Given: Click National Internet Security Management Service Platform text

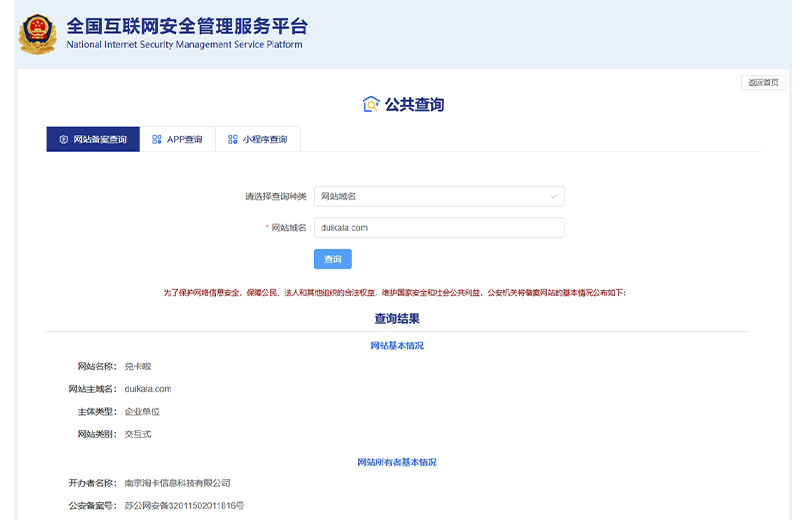Looking at the screenshot, I should click(184, 45).
